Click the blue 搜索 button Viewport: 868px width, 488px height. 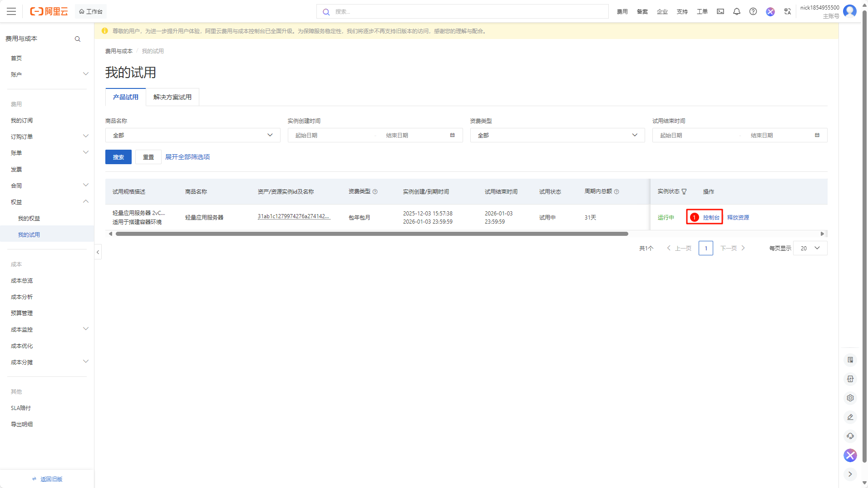click(x=118, y=157)
